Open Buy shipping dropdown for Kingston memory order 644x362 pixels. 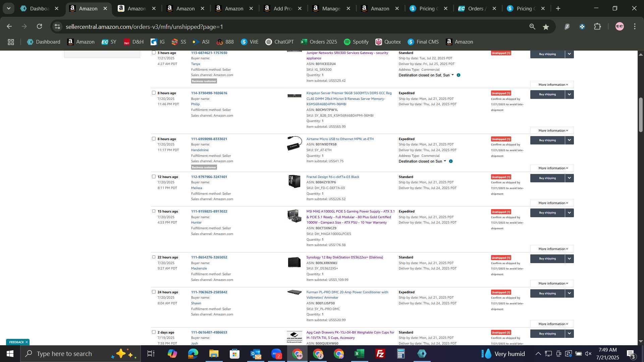tap(569, 95)
